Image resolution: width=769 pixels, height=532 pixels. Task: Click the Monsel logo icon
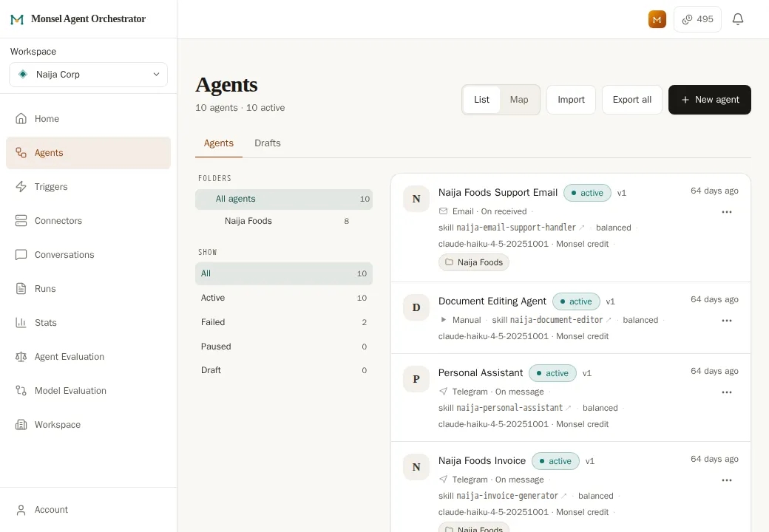[17, 19]
